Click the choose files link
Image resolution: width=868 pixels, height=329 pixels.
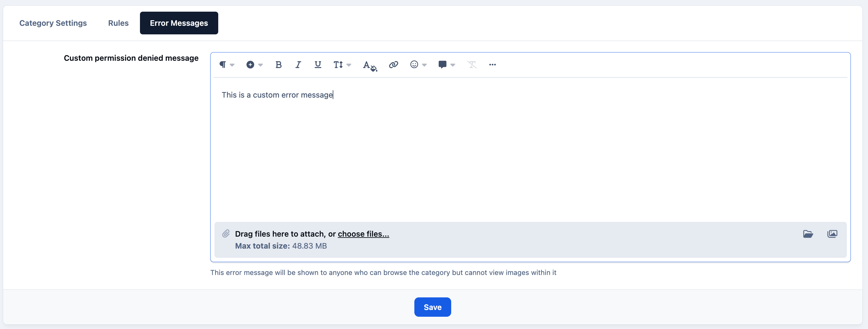(363, 234)
